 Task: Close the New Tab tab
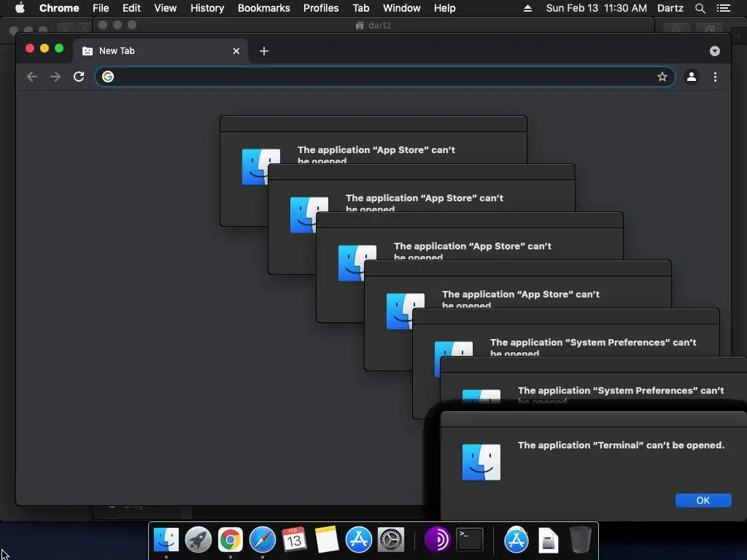[x=236, y=51]
